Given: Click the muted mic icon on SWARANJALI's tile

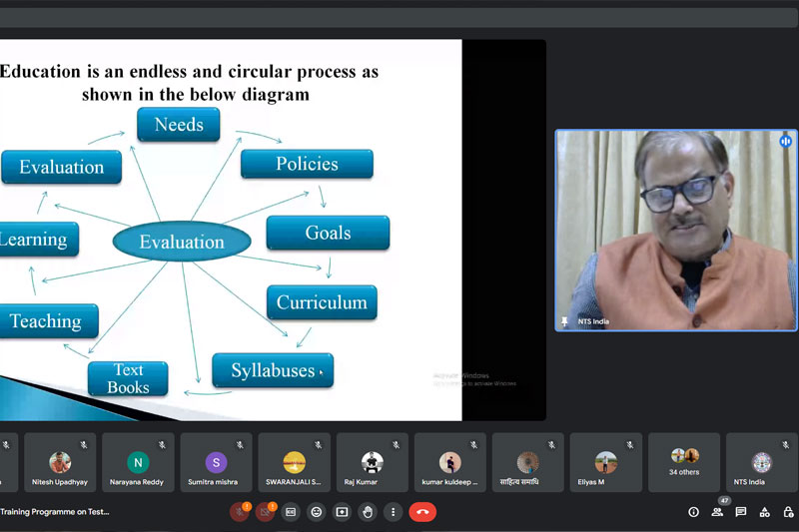Looking at the screenshot, I should pos(318,445).
